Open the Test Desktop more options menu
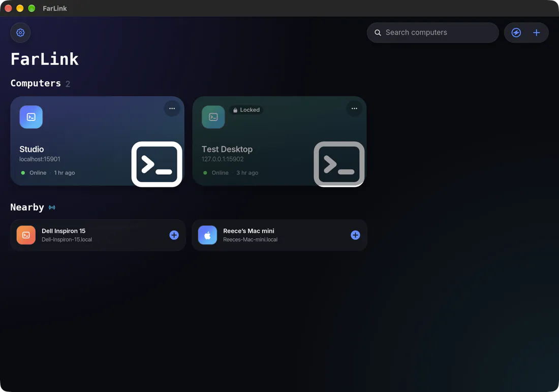The width and height of the screenshot is (559, 392). click(354, 108)
